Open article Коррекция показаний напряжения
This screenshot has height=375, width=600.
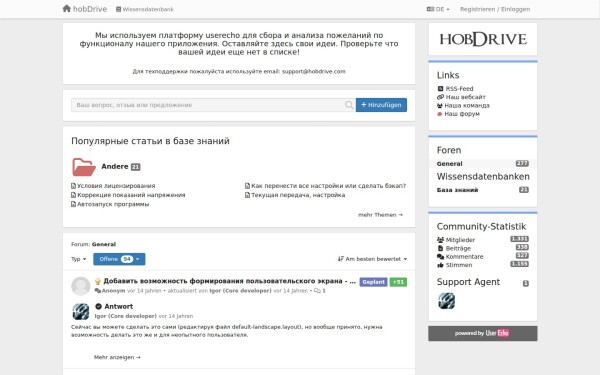[131, 195]
